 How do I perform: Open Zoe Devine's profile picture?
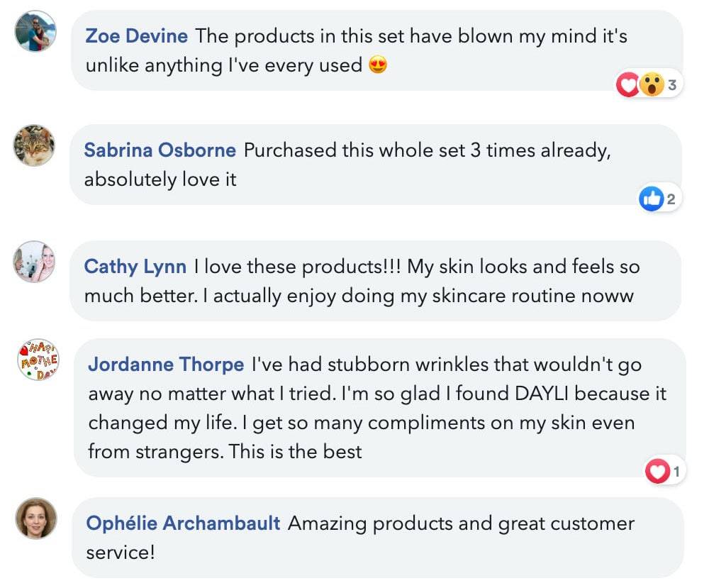point(35,31)
